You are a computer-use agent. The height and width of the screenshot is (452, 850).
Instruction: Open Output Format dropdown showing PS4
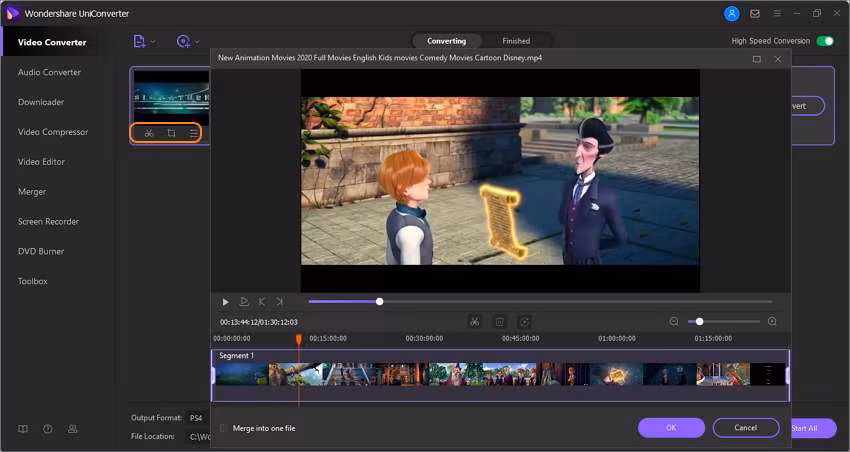pos(197,418)
